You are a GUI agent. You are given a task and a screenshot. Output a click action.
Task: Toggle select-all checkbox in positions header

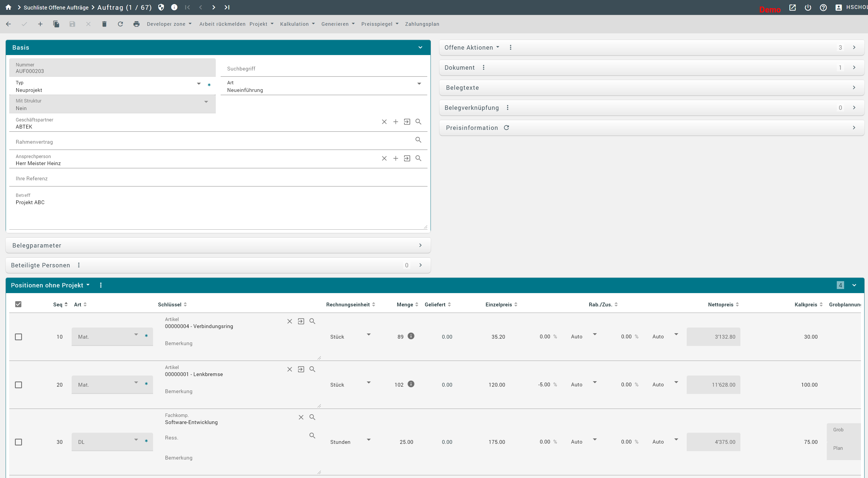coord(18,304)
